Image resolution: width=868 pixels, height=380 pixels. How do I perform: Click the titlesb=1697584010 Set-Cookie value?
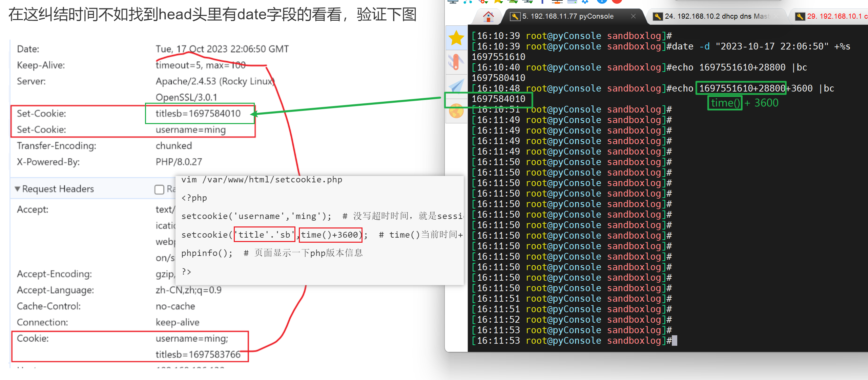(x=198, y=114)
